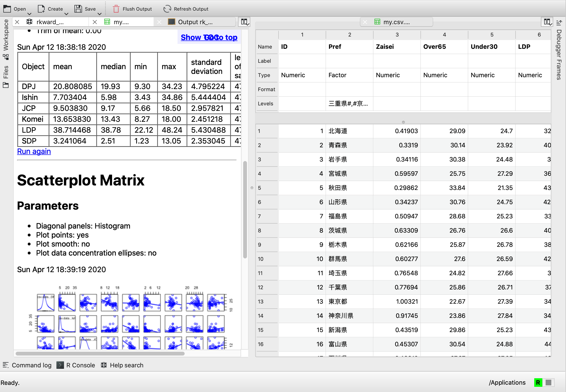
Task: Close the my.... tab in left pane
Action: [95, 22]
